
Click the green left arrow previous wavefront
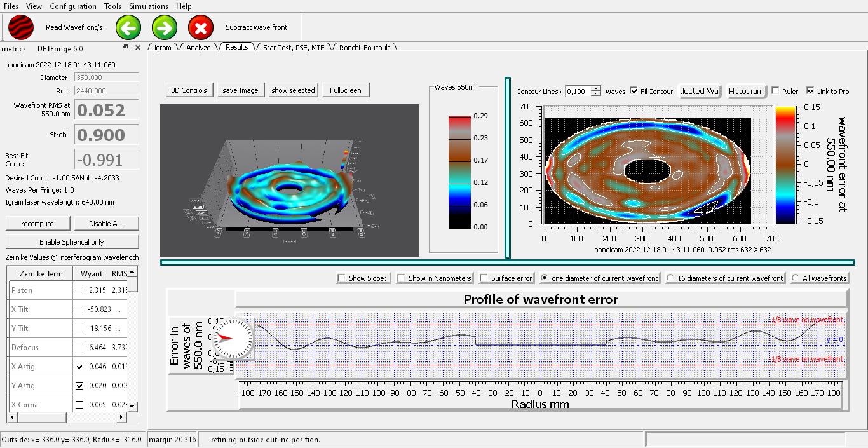pyautogui.click(x=128, y=27)
